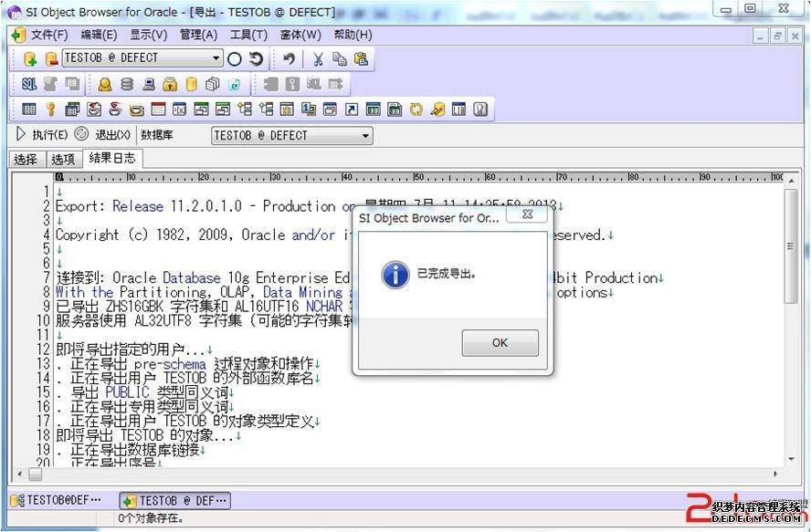Click the key icon in object toolbar

(50, 110)
